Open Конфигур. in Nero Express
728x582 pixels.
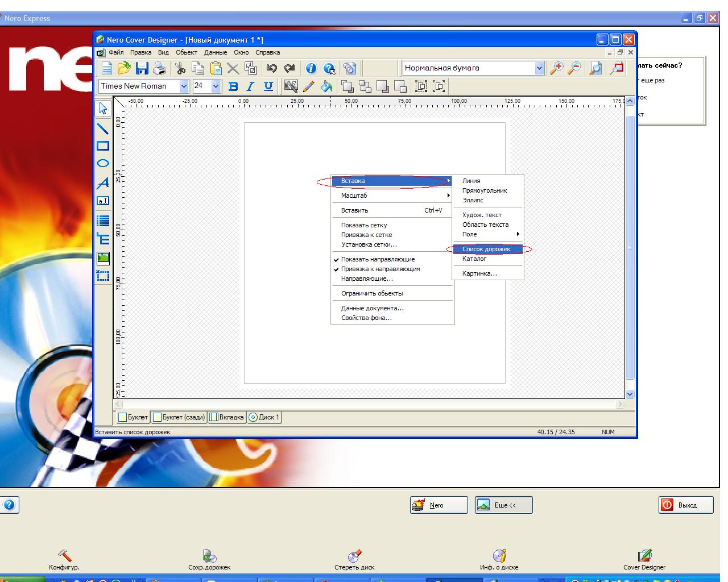tap(64, 559)
